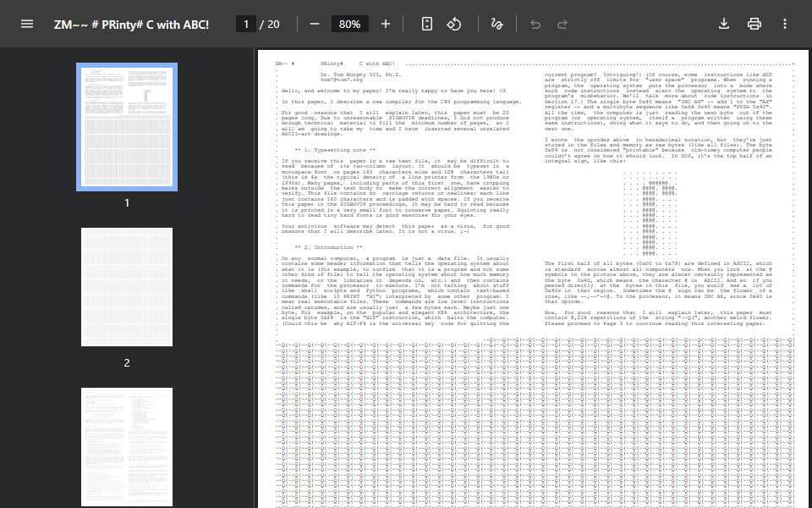
Task: Toggle the sidebar hamburger menu
Action: tap(27, 24)
